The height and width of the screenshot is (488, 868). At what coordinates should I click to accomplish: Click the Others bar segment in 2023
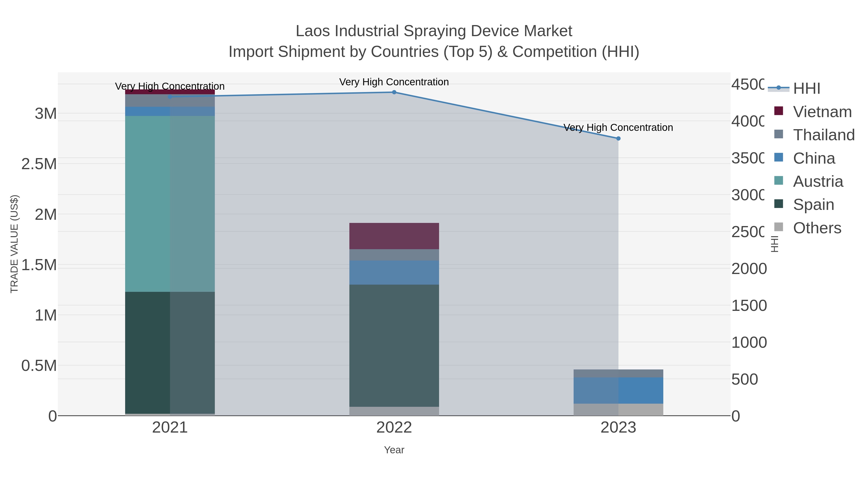click(618, 409)
